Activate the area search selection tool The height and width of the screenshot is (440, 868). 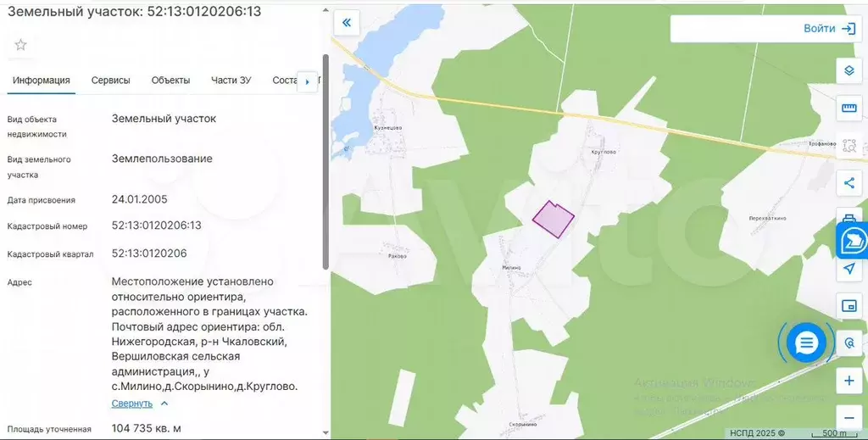849,146
